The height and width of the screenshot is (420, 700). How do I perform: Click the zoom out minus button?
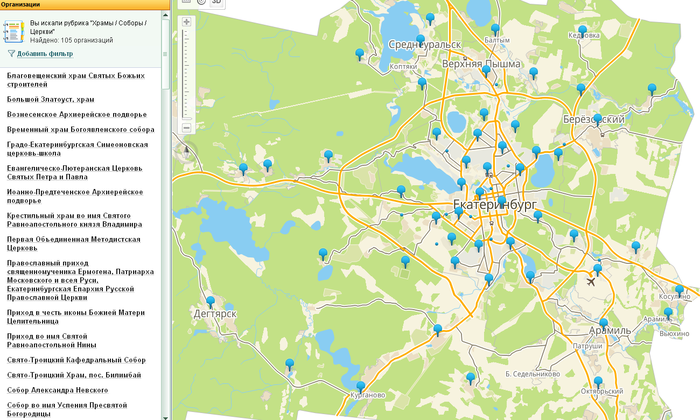coord(186,128)
